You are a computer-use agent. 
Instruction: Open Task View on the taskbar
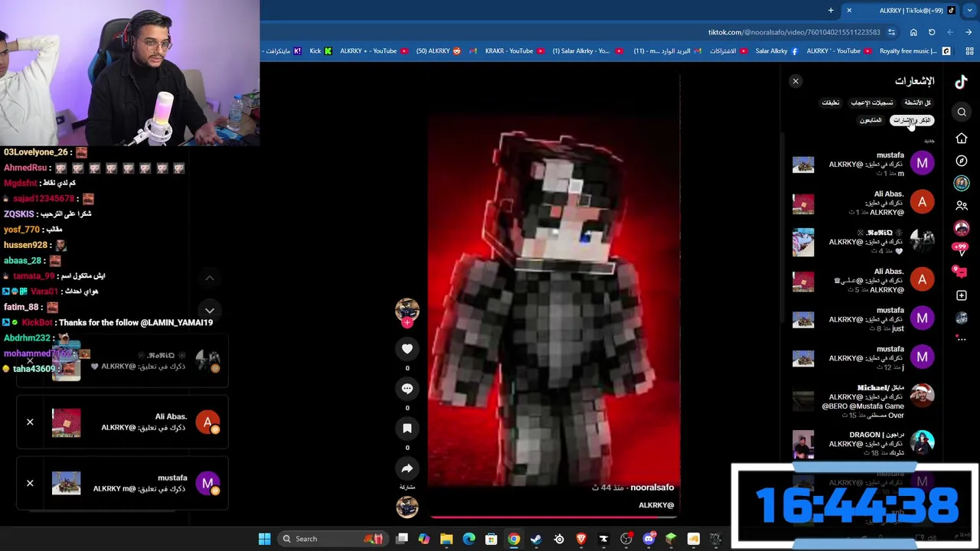pyautogui.click(x=402, y=539)
